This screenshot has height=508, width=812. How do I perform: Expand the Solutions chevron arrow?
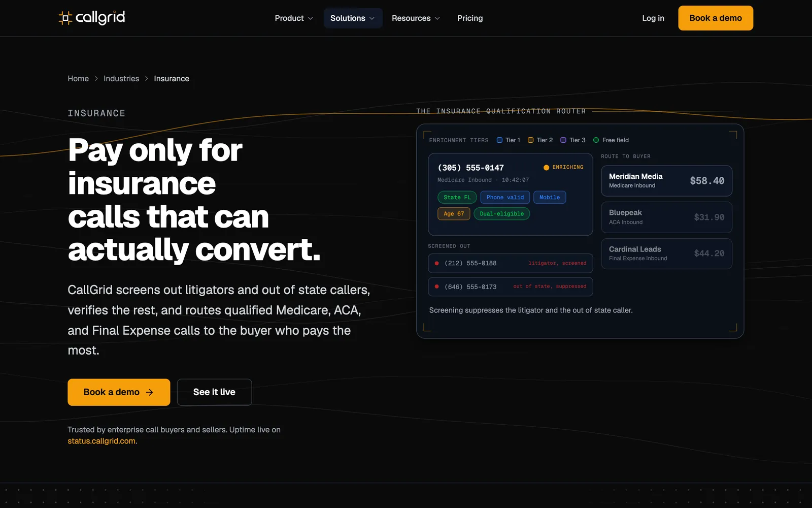click(372, 18)
